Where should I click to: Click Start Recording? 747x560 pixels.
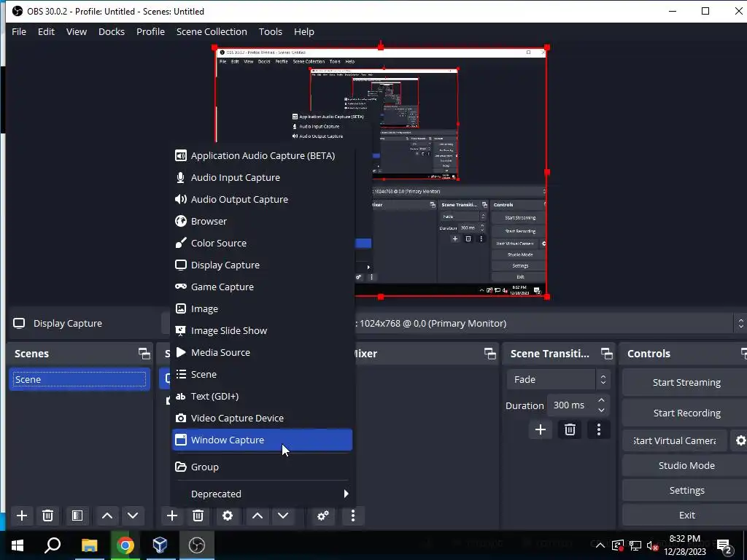686,413
